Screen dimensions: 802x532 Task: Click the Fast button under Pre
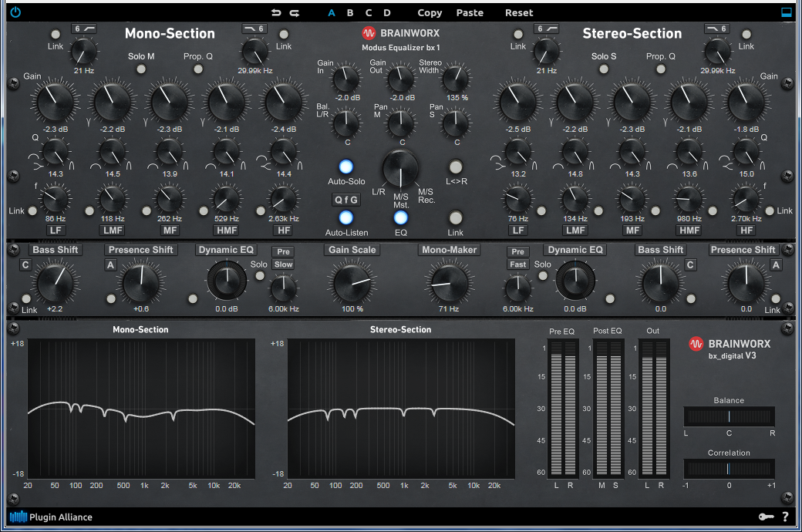point(517,264)
